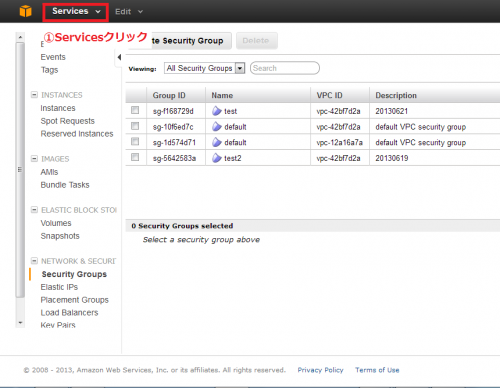The height and width of the screenshot is (388, 500).
Task: Open the Edit menu
Action: pyautogui.click(x=129, y=12)
